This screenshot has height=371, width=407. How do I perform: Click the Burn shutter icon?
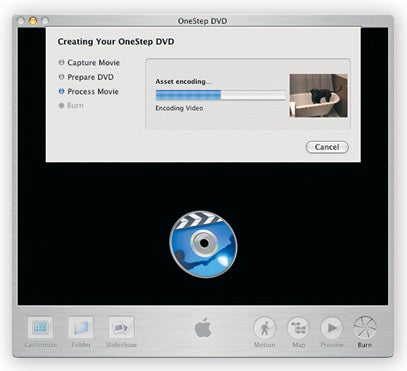point(365,328)
